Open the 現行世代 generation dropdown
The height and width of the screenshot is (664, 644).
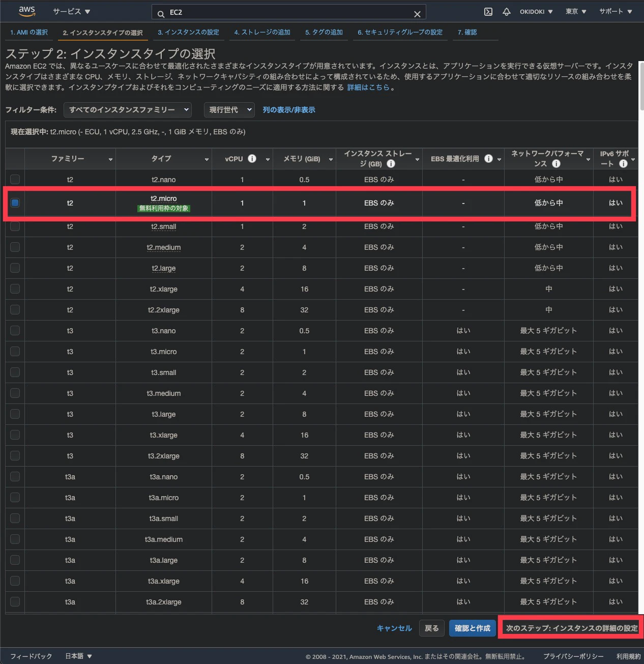[x=229, y=110]
